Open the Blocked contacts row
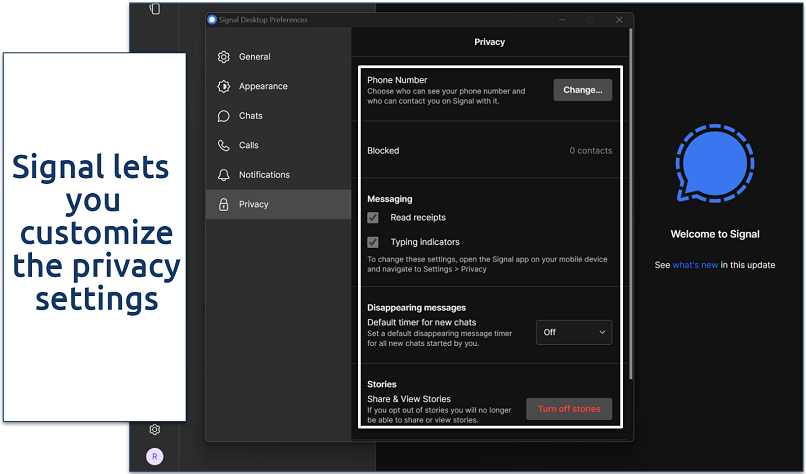806x474 pixels. (489, 151)
